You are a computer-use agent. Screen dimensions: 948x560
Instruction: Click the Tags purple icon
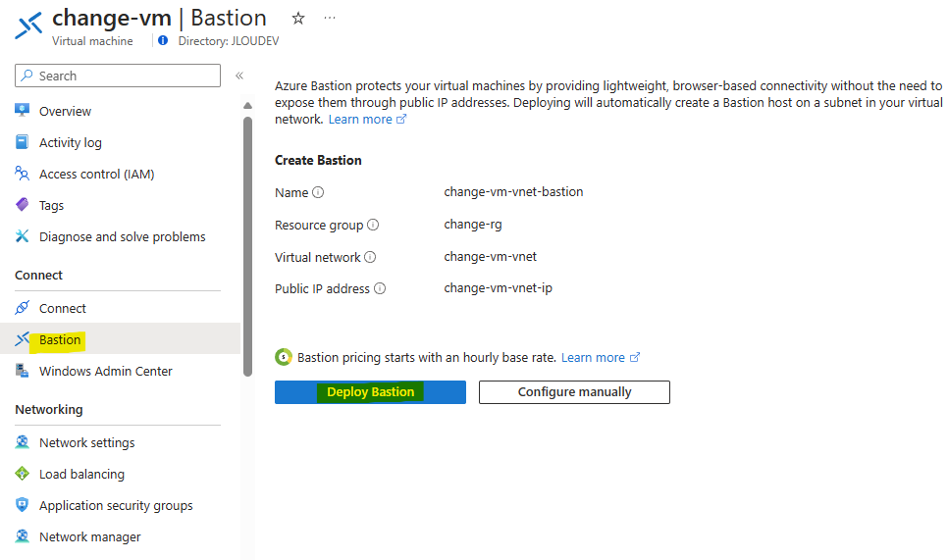coord(23,205)
